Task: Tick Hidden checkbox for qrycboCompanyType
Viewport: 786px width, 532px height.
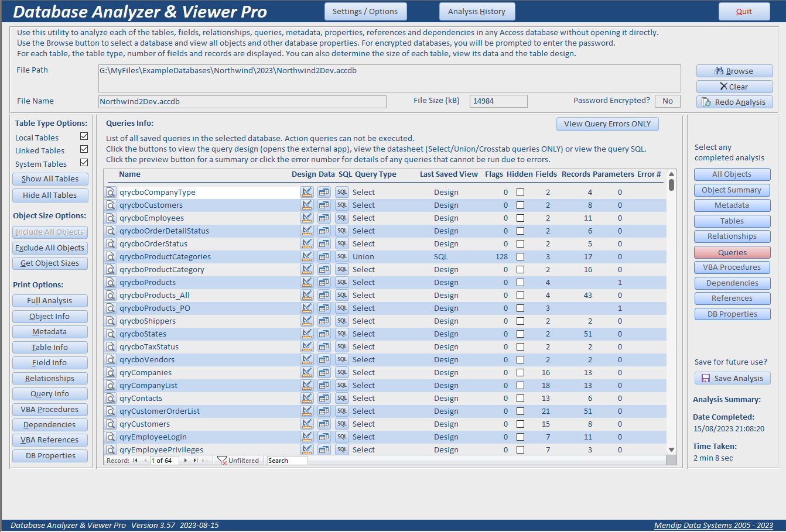Action: pos(520,192)
